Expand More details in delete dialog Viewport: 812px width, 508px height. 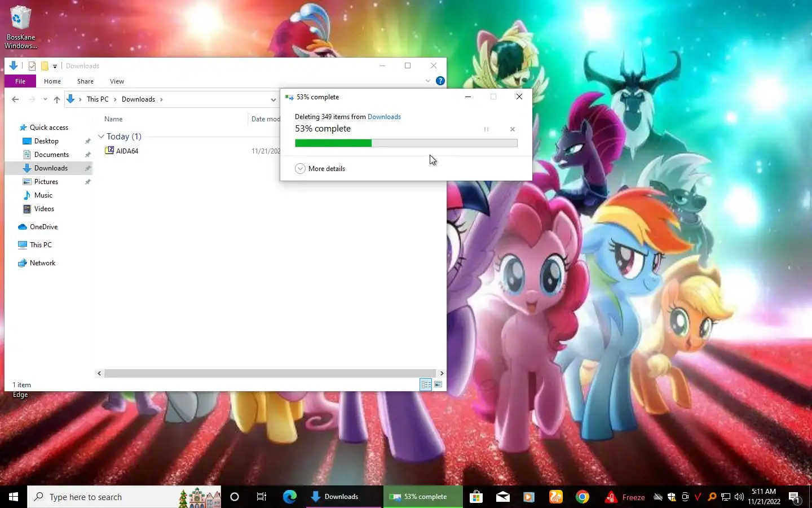tap(320, 169)
